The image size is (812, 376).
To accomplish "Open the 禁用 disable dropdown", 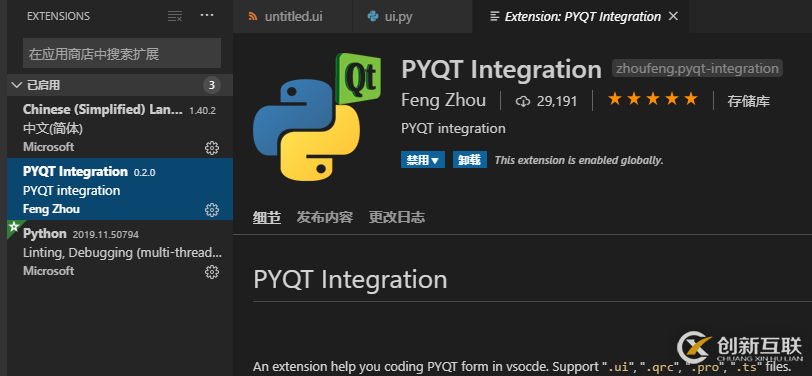I will [423, 160].
